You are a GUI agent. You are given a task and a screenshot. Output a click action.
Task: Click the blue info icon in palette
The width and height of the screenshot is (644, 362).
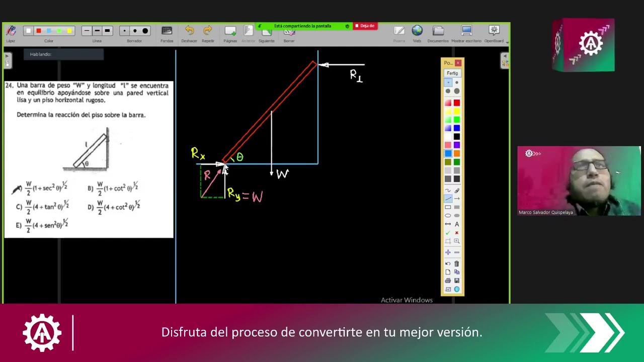point(457,289)
